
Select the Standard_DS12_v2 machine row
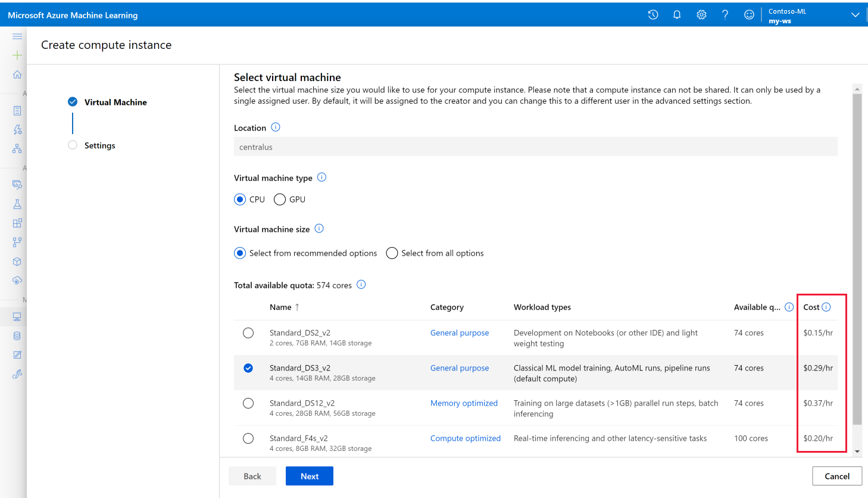[x=248, y=403]
